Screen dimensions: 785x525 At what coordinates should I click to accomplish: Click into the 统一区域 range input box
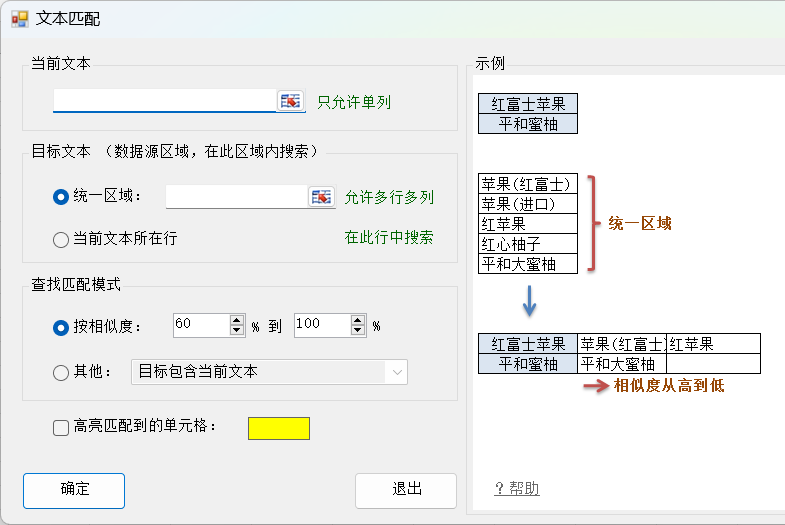236,197
